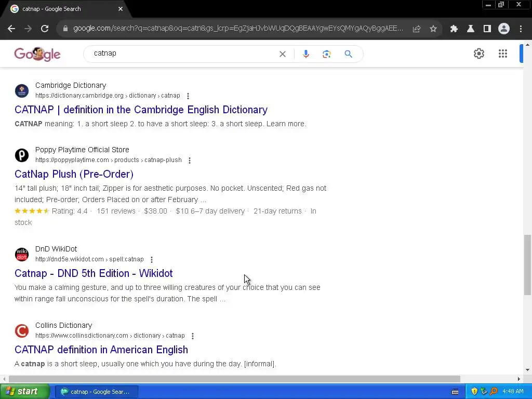Click the scroll down arrow
The width and height of the screenshot is (532, 399).
tap(527, 370)
